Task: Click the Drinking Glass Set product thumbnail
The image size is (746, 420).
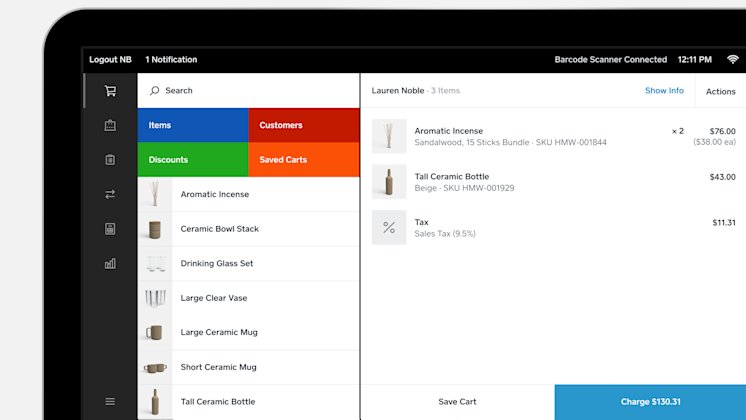Action: (155, 264)
